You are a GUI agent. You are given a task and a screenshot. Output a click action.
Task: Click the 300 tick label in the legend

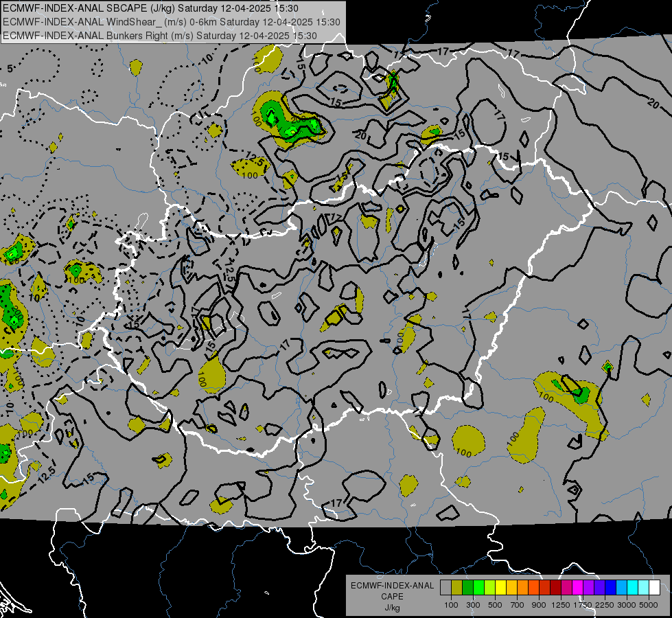(473, 605)
